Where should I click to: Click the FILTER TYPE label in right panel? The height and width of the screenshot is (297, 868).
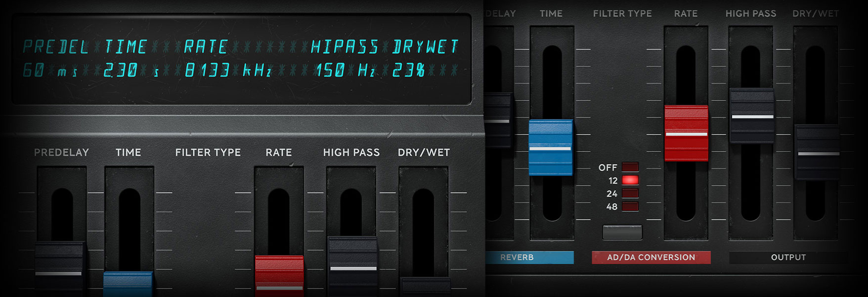tap(622, 14)
